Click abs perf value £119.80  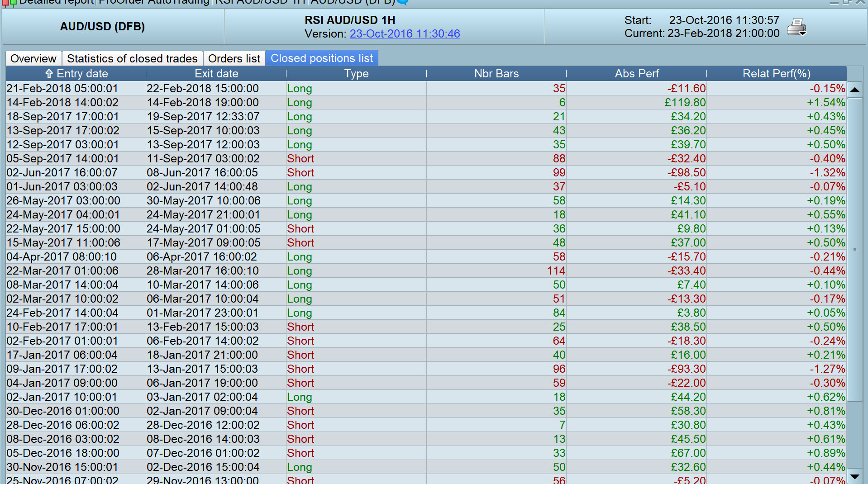coord(685,103)
